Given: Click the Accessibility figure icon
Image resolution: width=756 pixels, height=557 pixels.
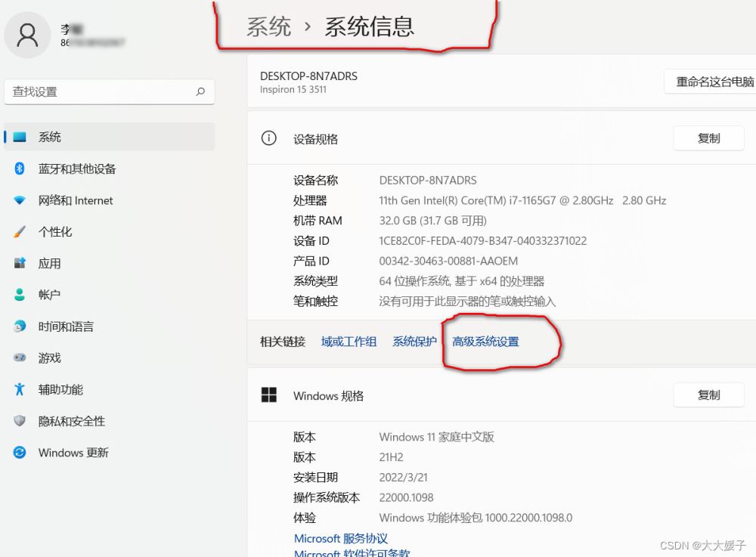Looking at the screenshot, I should (20, 389).
